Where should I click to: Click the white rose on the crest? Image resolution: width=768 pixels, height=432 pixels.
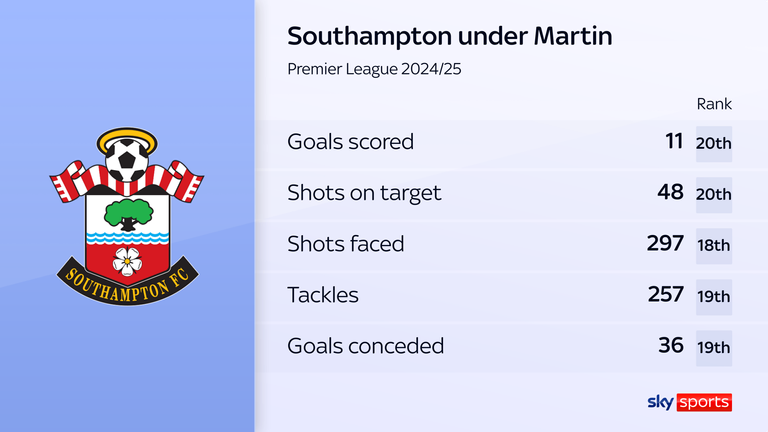(127, 260)
